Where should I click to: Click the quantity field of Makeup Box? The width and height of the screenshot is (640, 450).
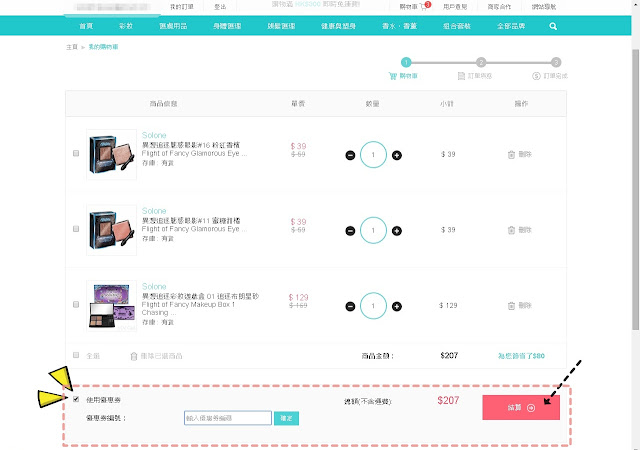373,306
